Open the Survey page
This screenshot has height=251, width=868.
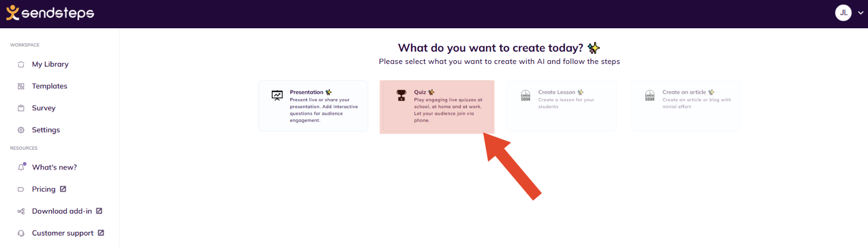click(x=44, y=108)
